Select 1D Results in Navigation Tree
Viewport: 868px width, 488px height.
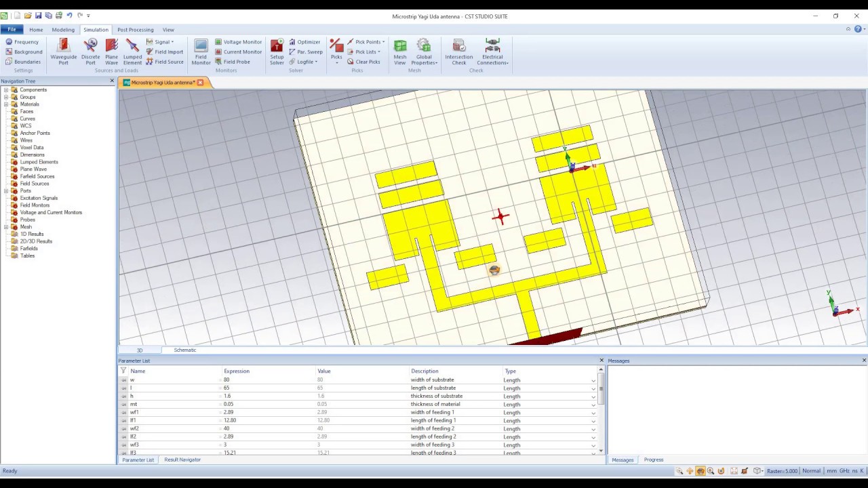click(32, 234)
